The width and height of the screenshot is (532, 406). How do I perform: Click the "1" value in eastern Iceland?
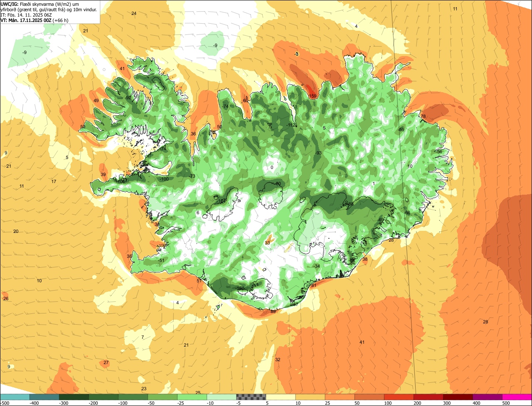374,183
